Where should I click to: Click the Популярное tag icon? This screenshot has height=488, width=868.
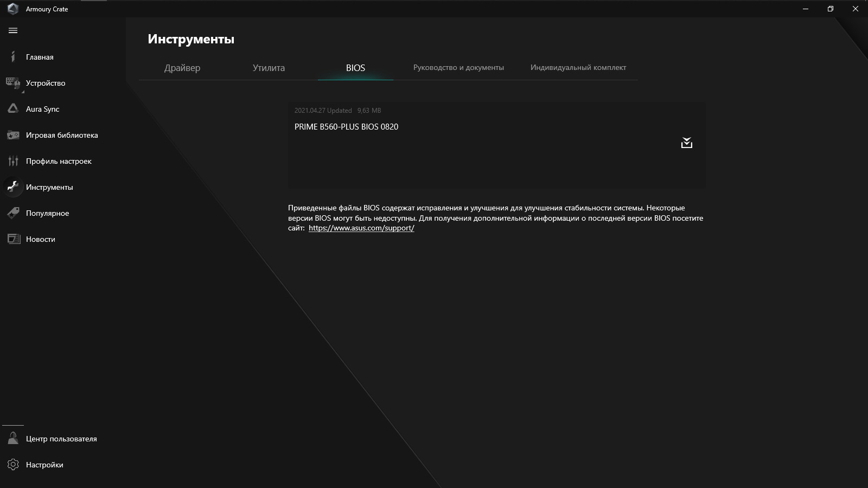pyautogui.click(x=13, y=213)
